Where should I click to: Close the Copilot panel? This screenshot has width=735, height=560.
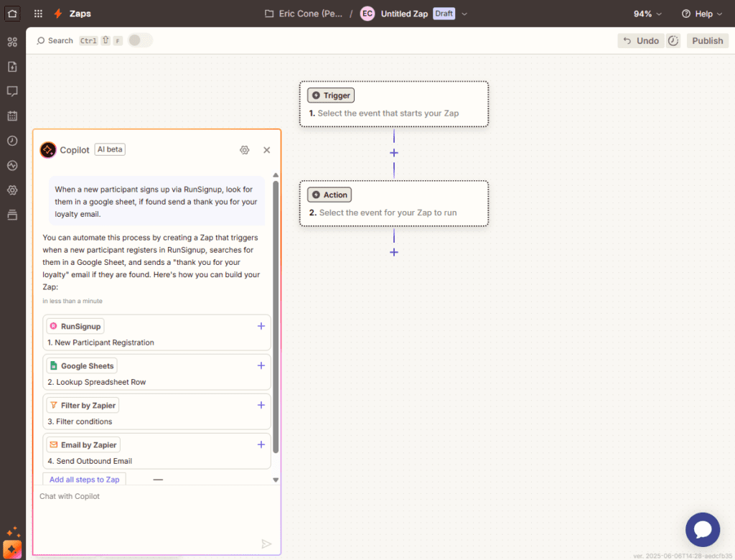click(267, 150)
